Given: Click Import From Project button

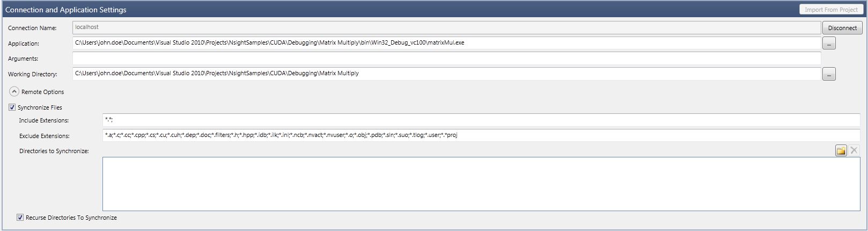Looking at the screenshot, I should pos(830,10).
